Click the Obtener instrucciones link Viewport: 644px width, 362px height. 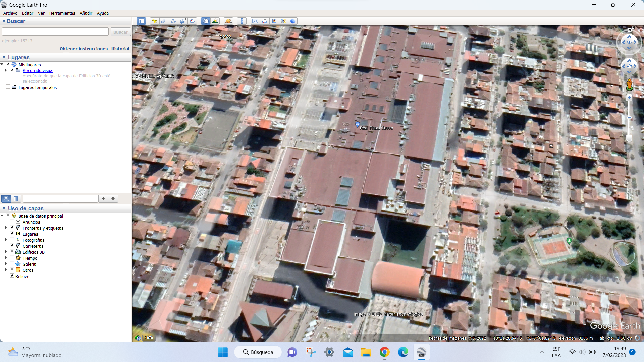(x=84, y=49)
